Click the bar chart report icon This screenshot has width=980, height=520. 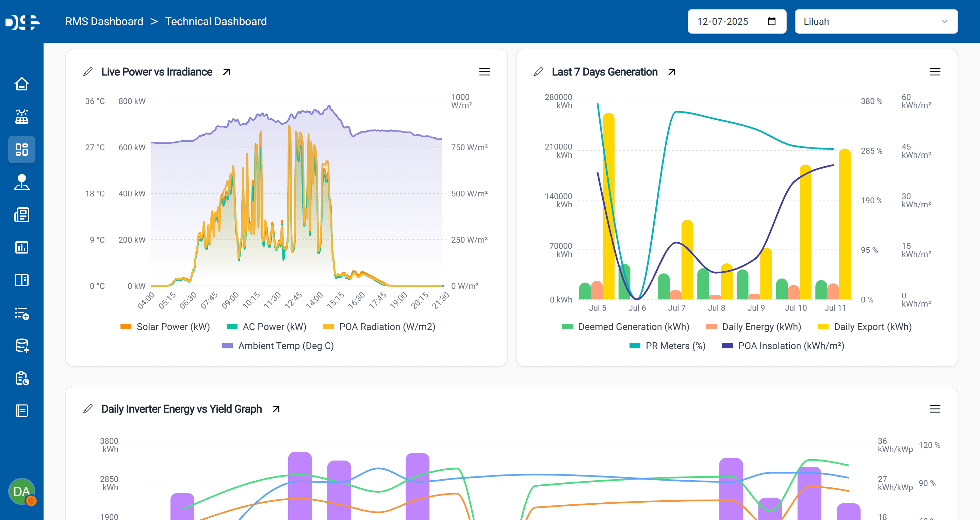[22, 247]
